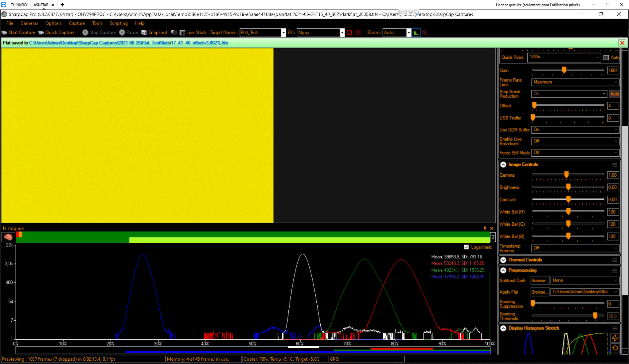Click the Target Name input field
The width and height of the screenshot is (629, 364).
(x=261, y=33)
